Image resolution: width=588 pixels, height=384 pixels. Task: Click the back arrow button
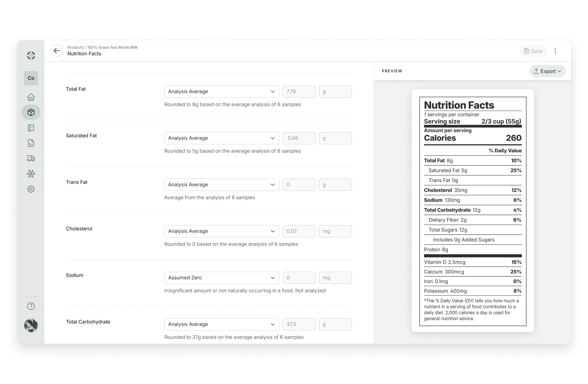click(x=57, y=51)
